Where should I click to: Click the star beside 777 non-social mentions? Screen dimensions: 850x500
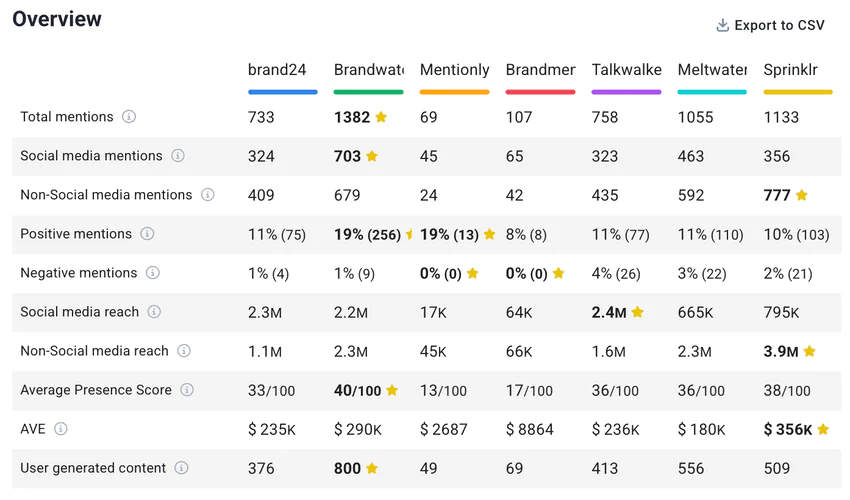tap(802, 195)
